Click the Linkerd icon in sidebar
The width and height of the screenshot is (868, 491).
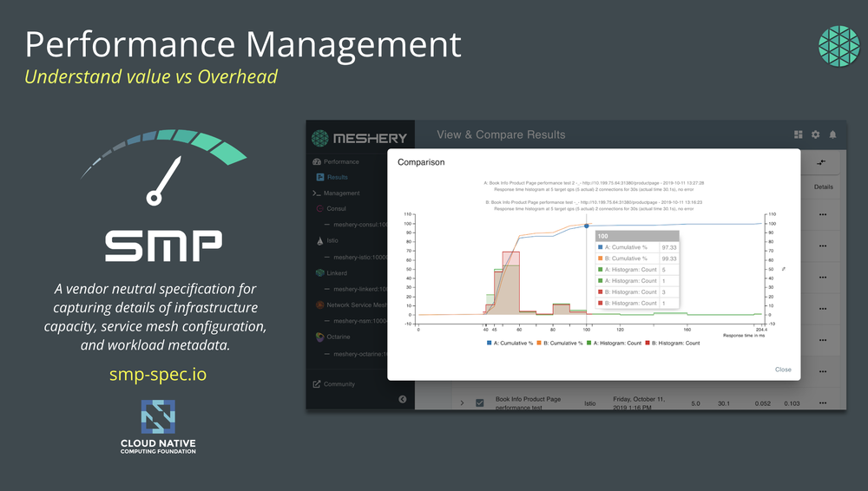(319, 273)
